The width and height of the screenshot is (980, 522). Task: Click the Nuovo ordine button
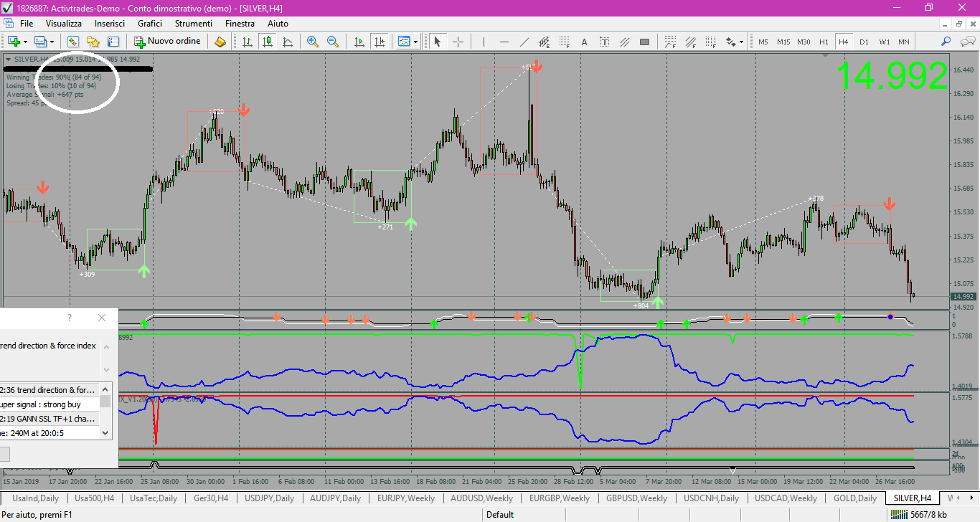(168, 42)
